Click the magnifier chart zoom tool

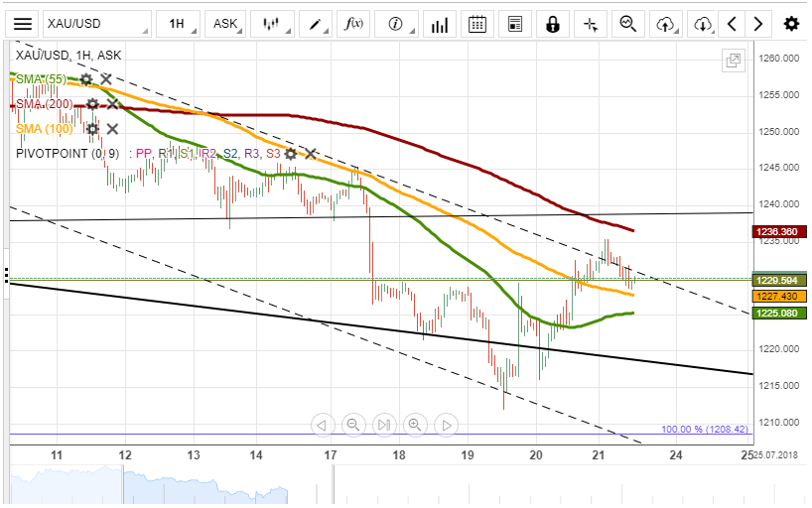628,24
